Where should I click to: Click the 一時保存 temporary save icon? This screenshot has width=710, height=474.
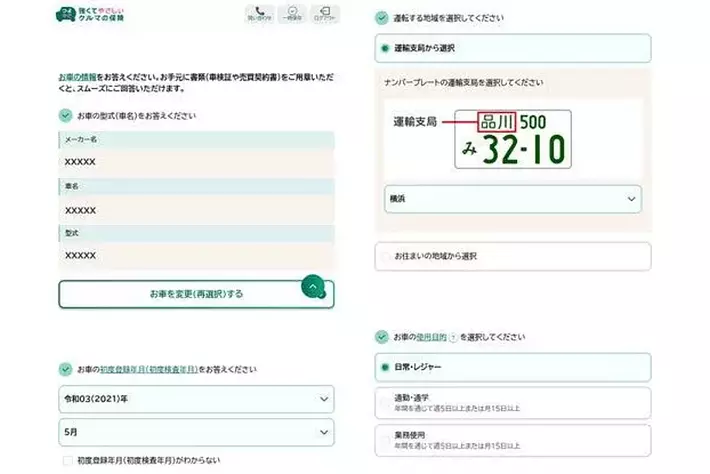click(292, 14)
